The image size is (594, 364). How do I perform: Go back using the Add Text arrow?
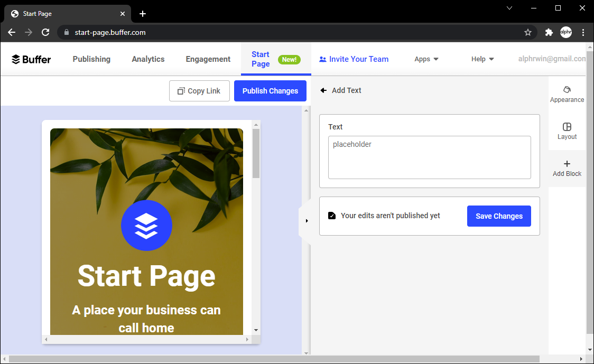[323, 90]
